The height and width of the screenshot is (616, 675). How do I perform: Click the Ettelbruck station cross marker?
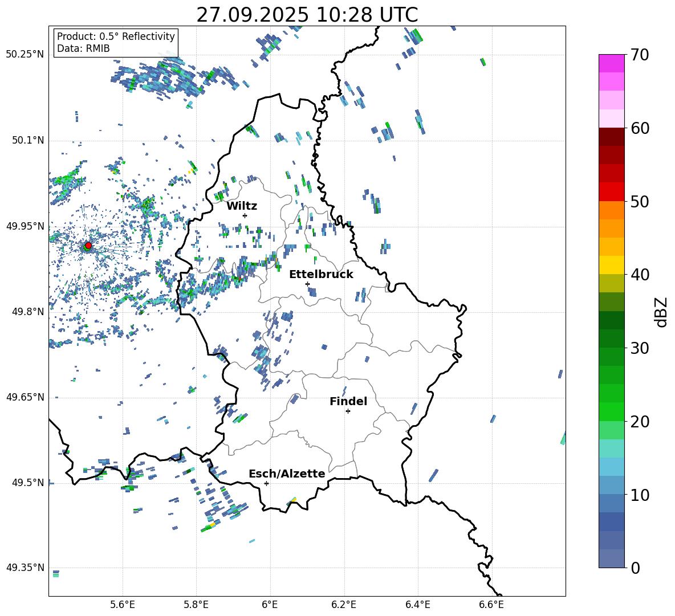(307, 284)
